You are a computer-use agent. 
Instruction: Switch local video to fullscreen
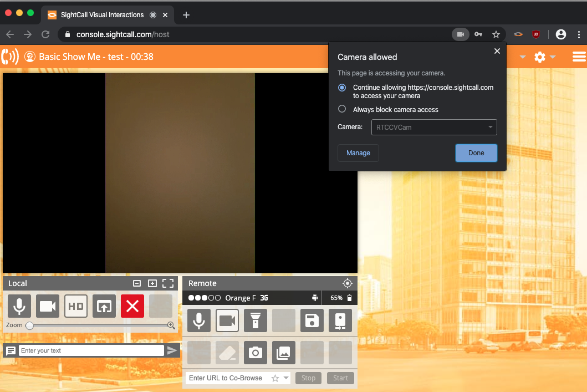click(168, 283)
